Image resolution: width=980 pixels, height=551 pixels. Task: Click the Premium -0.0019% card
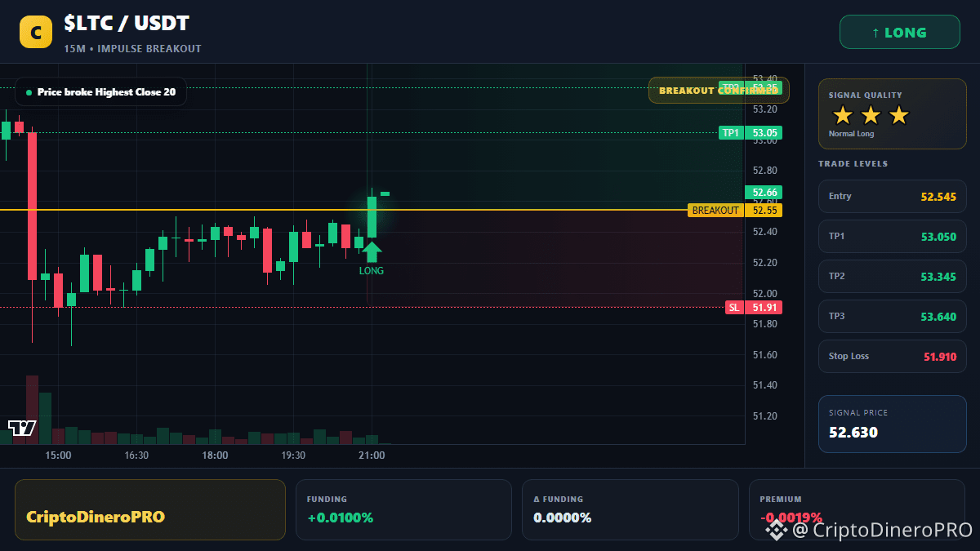[857, 509]
